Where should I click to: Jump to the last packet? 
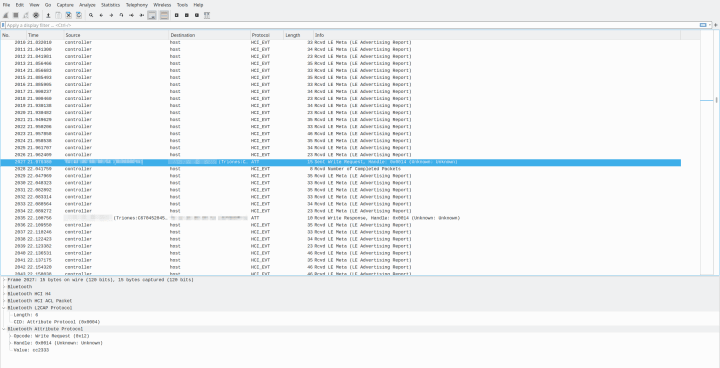141,15
